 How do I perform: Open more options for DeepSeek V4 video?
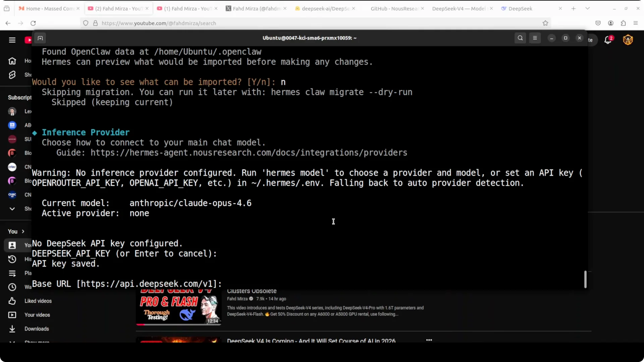click(x=429, y=340)
